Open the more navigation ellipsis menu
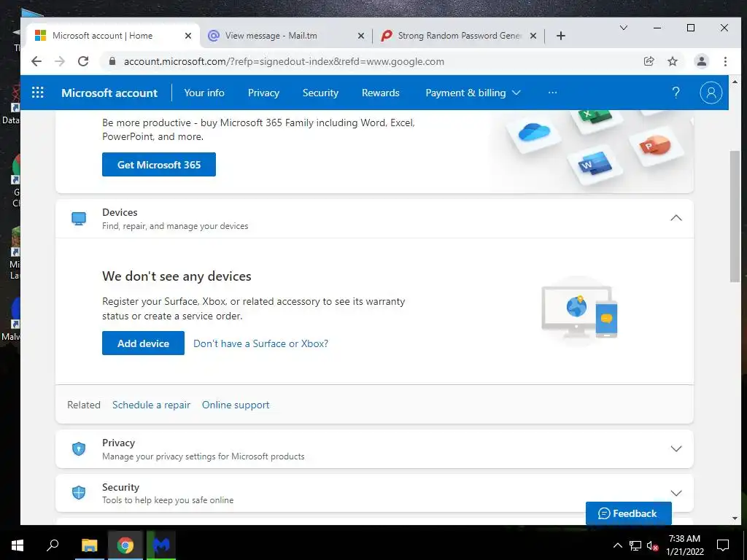The image size is (747, 560). 553,93
